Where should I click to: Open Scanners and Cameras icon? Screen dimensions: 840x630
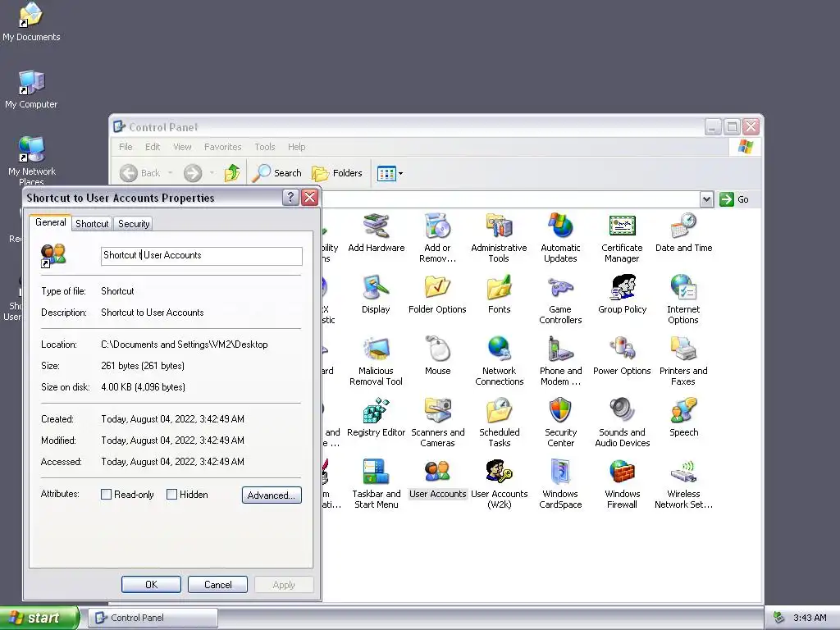[x=438, y=422]
